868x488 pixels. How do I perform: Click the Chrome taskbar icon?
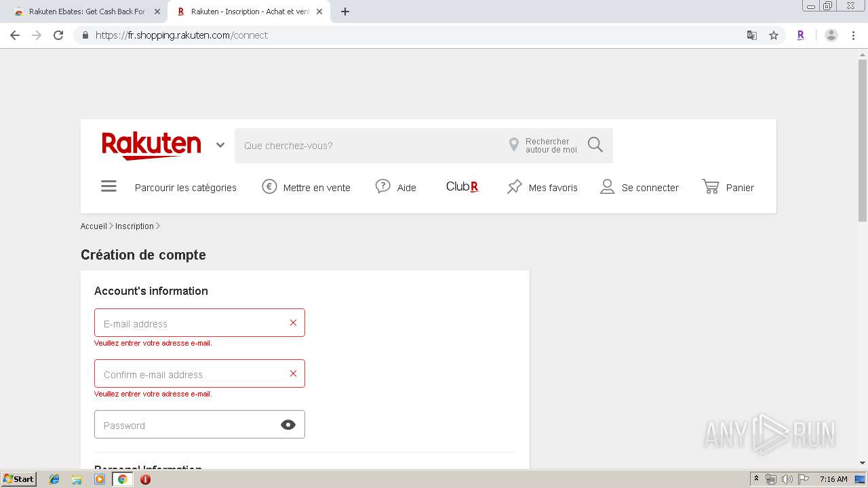(x=123, y=479)
